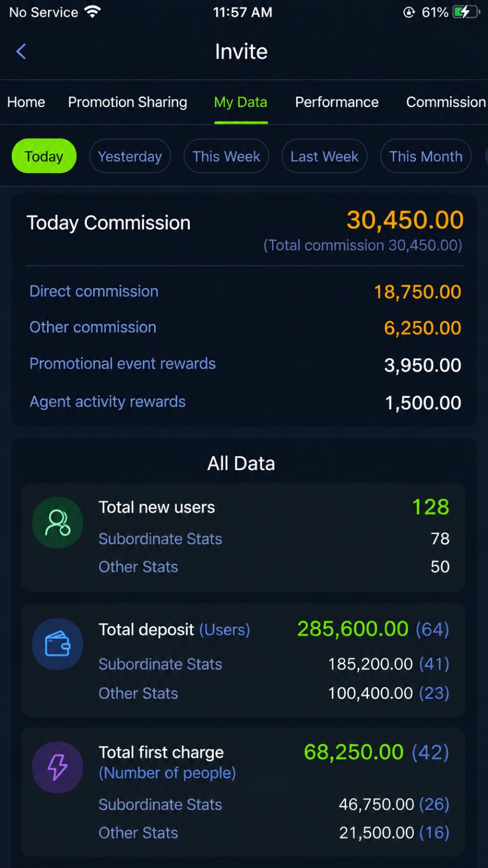Tap the 6,250.00 other commission value
Viewport: 488px width, 868px height.
click(422, 328)
